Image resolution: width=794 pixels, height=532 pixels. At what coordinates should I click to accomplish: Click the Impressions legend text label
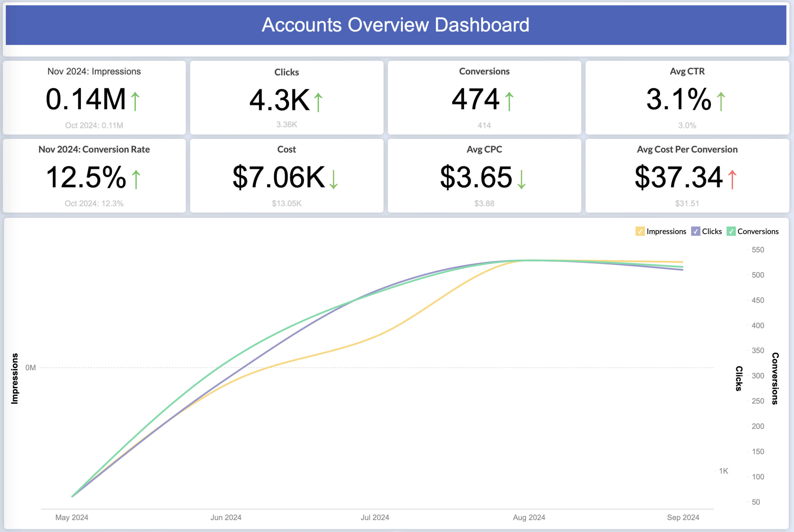point(666,231)
